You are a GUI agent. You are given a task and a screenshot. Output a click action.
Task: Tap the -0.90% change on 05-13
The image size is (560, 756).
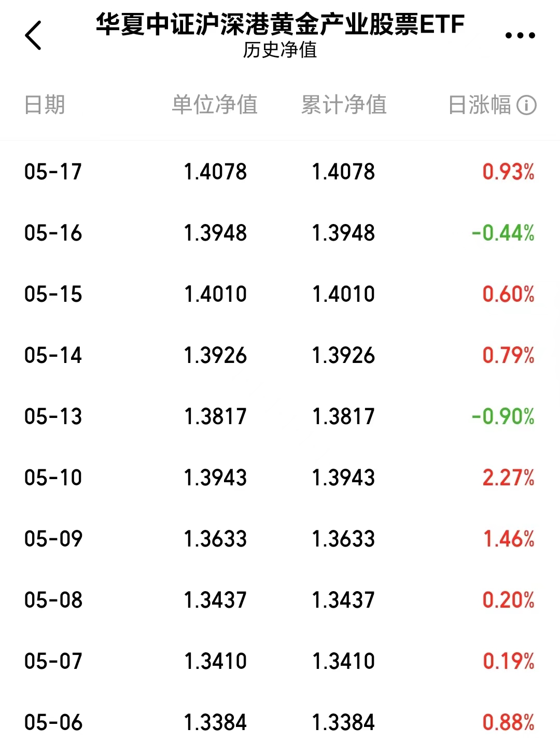(503, 416)
